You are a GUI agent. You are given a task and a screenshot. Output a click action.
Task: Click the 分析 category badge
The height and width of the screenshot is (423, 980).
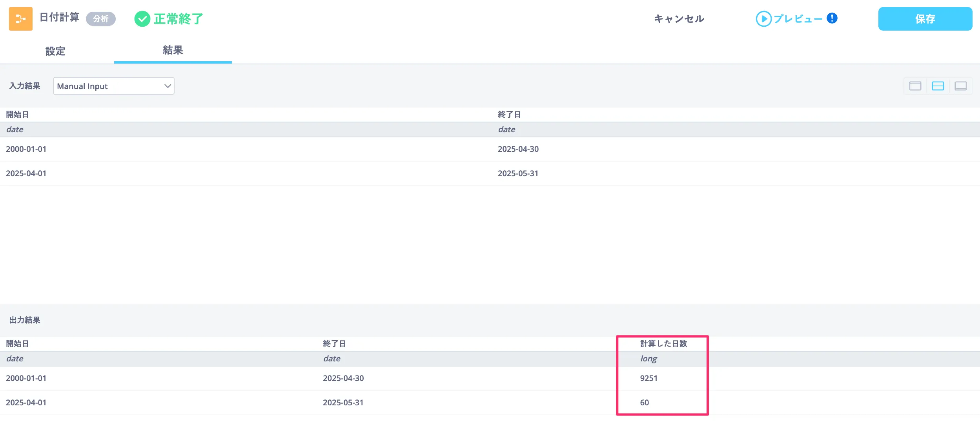(100, 19)
